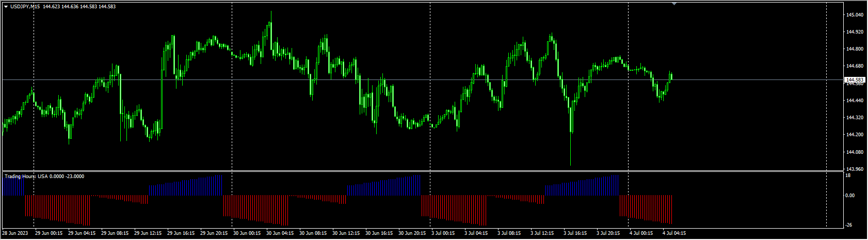This screenshot has width=868, height=240.
Task: Click the 29 Jun 12:15 time label
Action: coord(148,233)
